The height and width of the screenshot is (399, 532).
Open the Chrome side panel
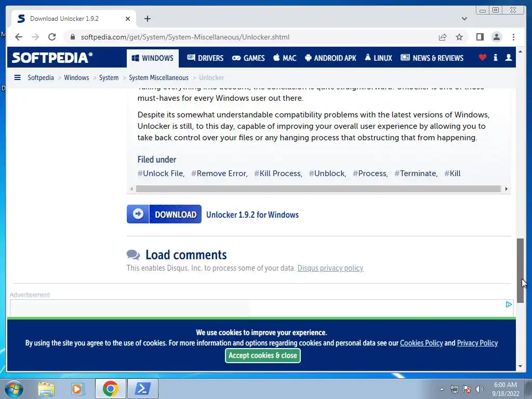(x=480, y=37)
